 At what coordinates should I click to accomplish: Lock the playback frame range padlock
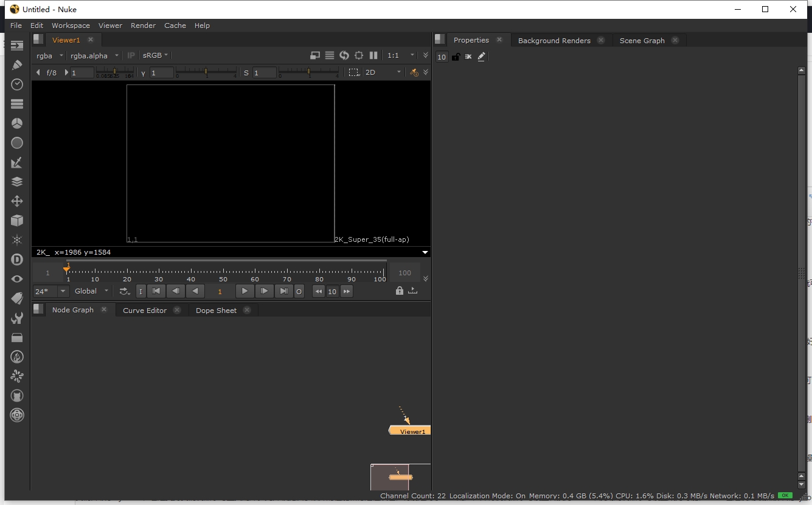click(400, 291)
